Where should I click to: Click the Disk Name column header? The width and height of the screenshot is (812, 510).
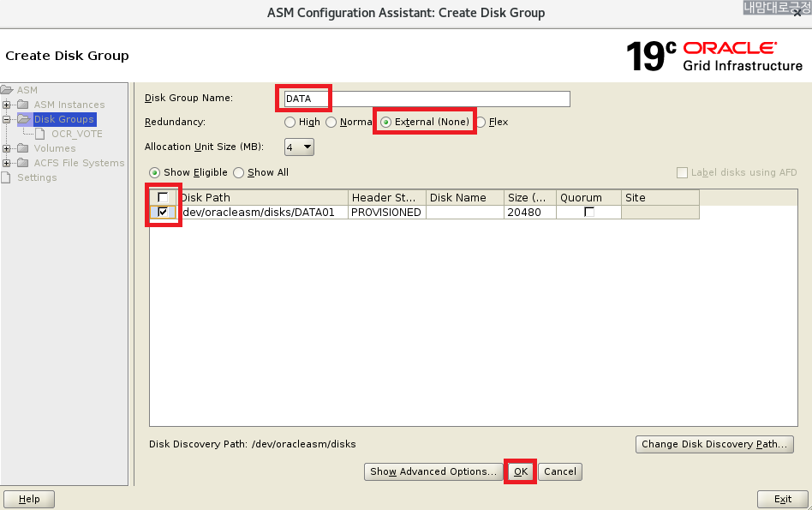click(x=464, y=197)
